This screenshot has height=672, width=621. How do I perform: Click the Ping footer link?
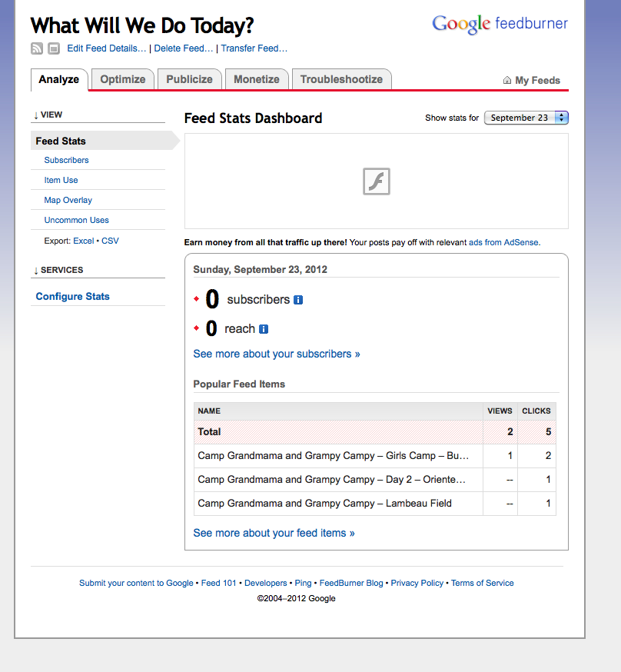[x=304, y=584]
